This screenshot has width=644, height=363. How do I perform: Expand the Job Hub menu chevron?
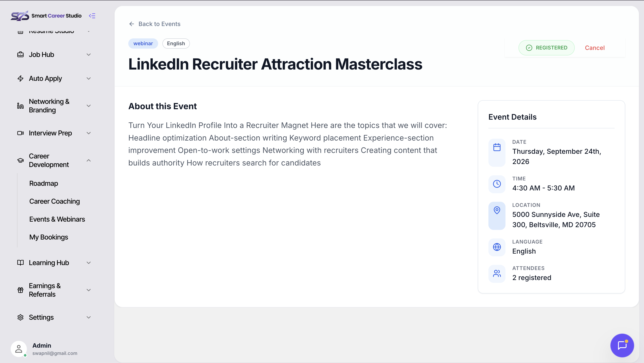tap(89, 55)
